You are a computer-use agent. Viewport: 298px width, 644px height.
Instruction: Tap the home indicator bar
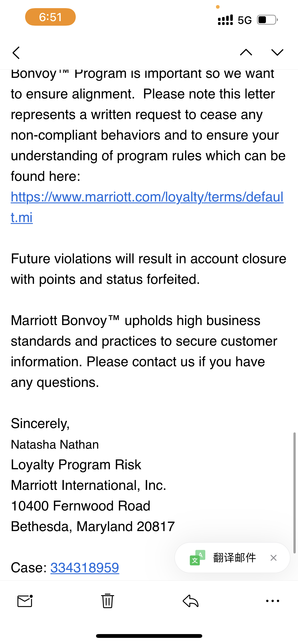pos(149,636)
